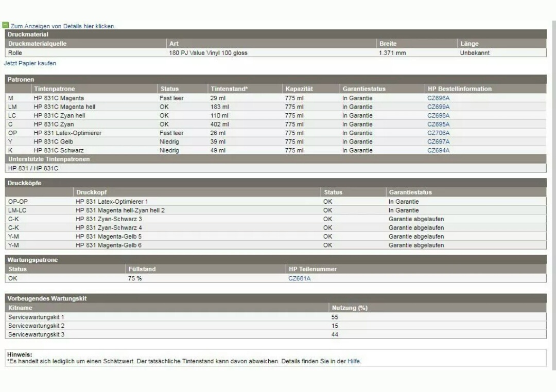Click ink level value '39 ml'
556x392 pixels.
click(x=218, y=141)
